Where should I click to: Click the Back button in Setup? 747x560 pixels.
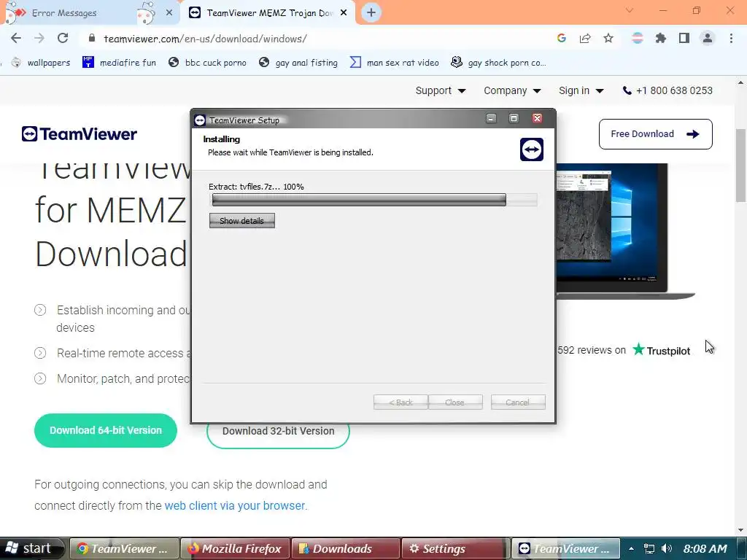pyautogui.click(x=400, y=402)
